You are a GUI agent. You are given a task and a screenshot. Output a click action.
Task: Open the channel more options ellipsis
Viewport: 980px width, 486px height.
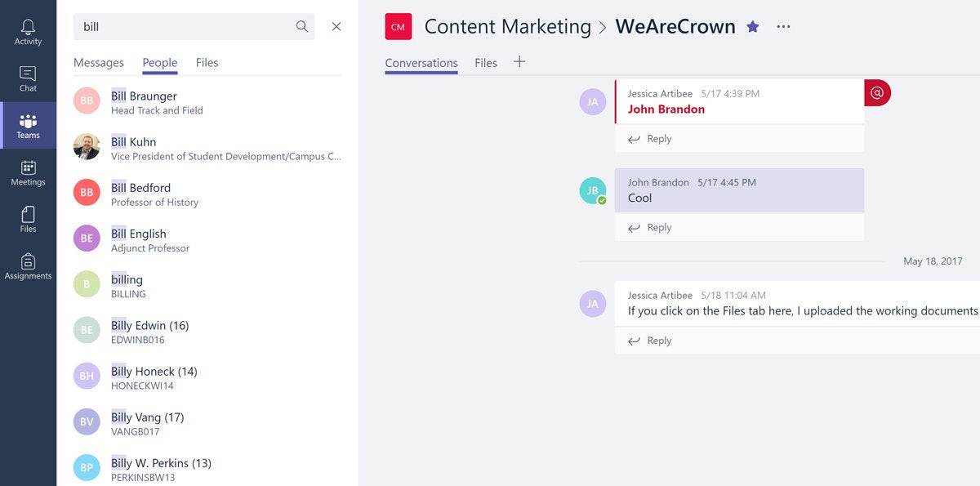[x=783, y=27]
